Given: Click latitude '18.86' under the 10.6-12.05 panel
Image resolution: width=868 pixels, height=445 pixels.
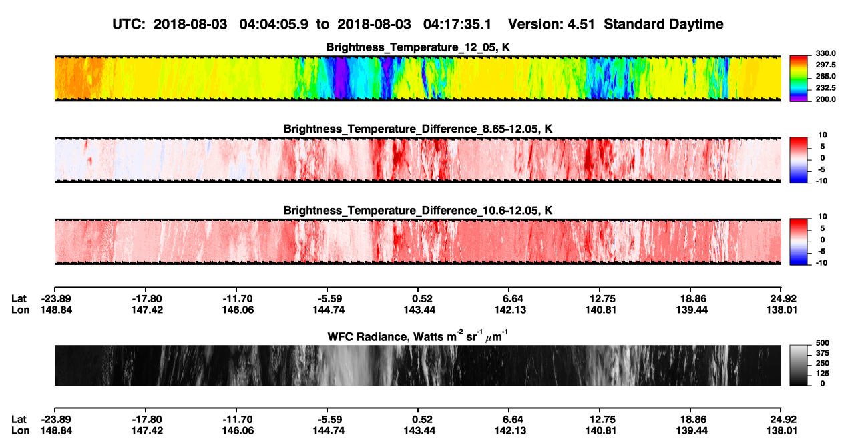Looking at the screenshot, I should pos(692,299).
